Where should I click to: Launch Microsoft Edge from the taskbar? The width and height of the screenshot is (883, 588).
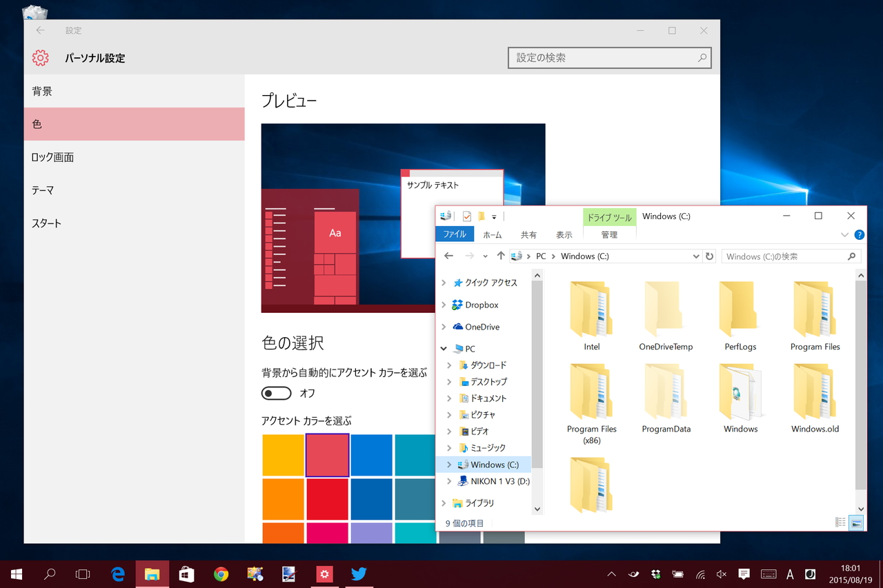(x=117, y=574)
